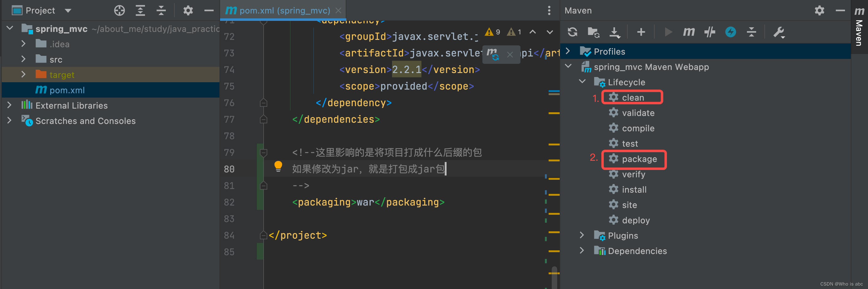Select opened file in Project view crosshair
868x289 pixels.
[119, 10]
